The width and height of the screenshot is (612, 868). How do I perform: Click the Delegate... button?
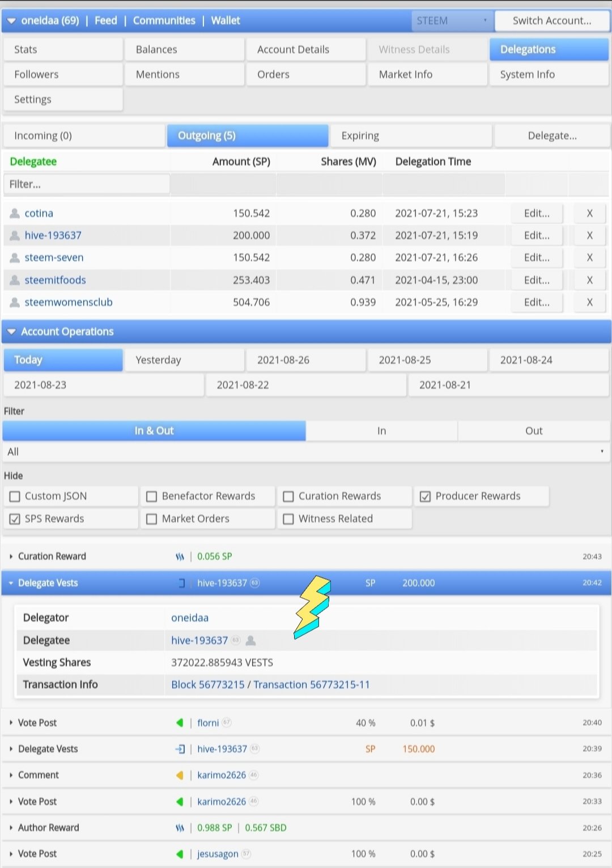[x=552, y=135]
